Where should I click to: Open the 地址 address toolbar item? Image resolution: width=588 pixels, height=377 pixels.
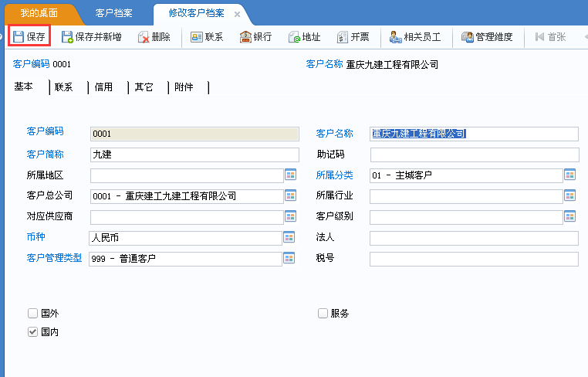[305, 37]
